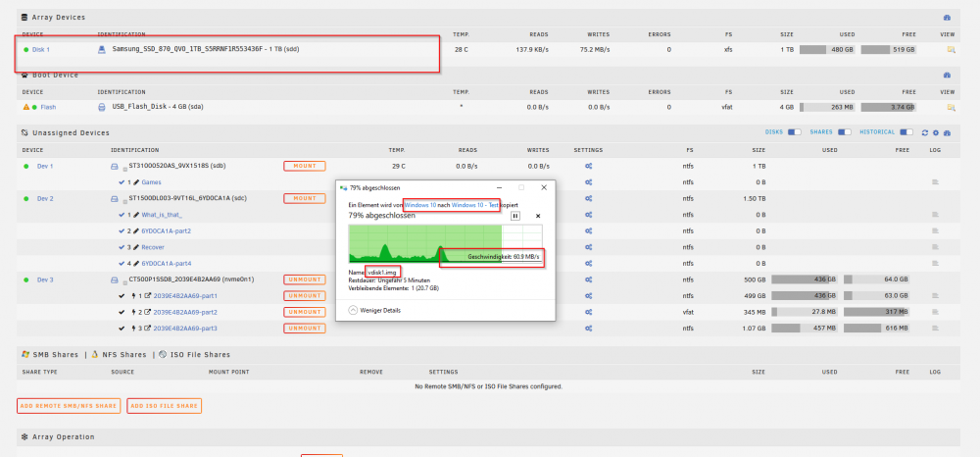Click the blue icon in Unassigned Devices header
Viewport: 980px width, 457px height.
click(947, 132)
